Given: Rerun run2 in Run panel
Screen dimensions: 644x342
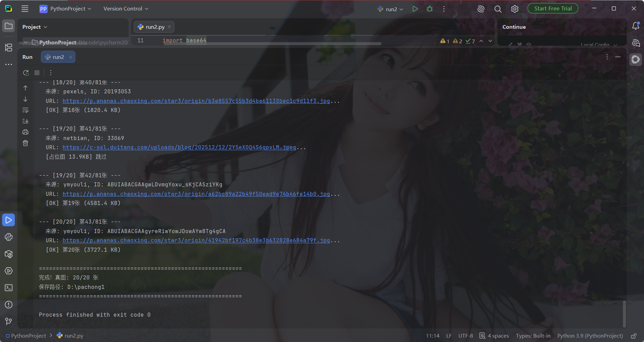Looking at the screenshot, I should click(x=26, y=73).
